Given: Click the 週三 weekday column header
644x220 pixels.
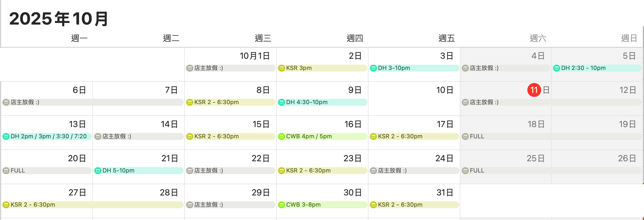Looking at the screenshot, I should coord(263,38).
